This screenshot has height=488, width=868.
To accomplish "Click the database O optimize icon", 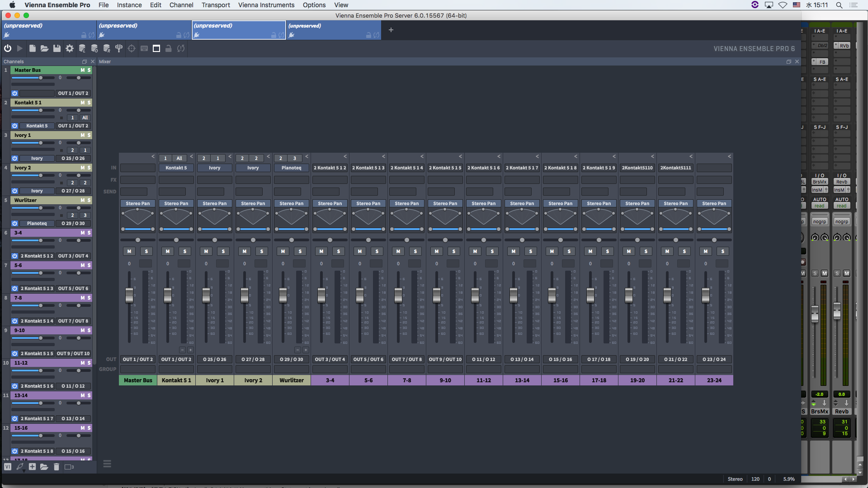I will coord(94,48).
